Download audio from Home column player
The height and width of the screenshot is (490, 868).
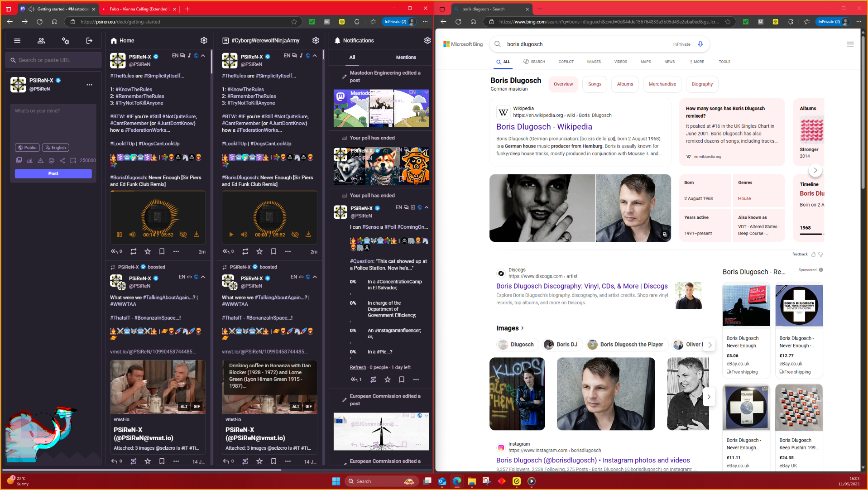coord(197,235)
